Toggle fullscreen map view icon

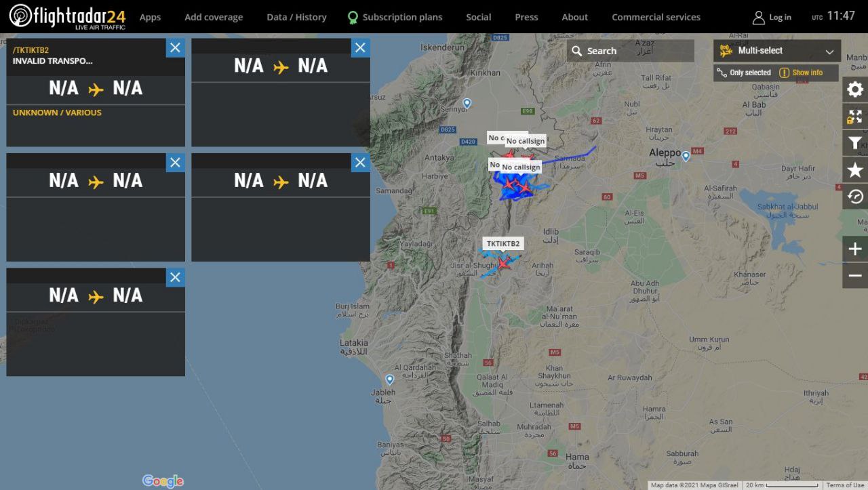[855, 117]
